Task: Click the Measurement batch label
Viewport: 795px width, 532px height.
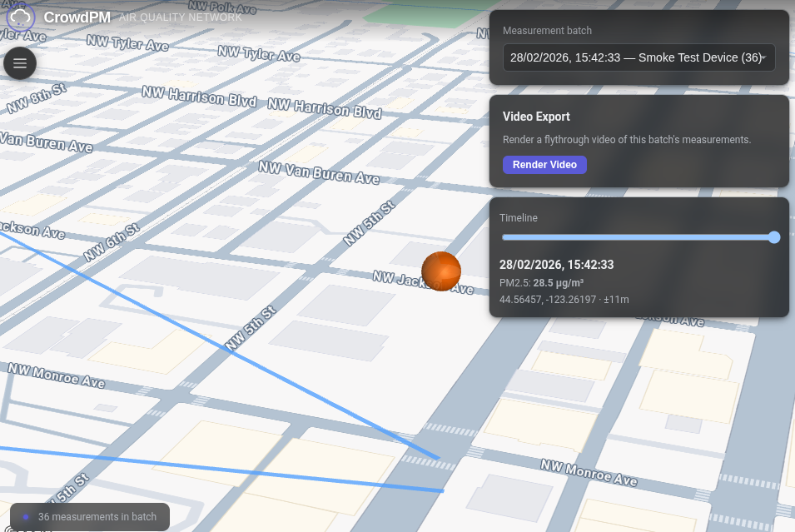Action: coord(546,31)
